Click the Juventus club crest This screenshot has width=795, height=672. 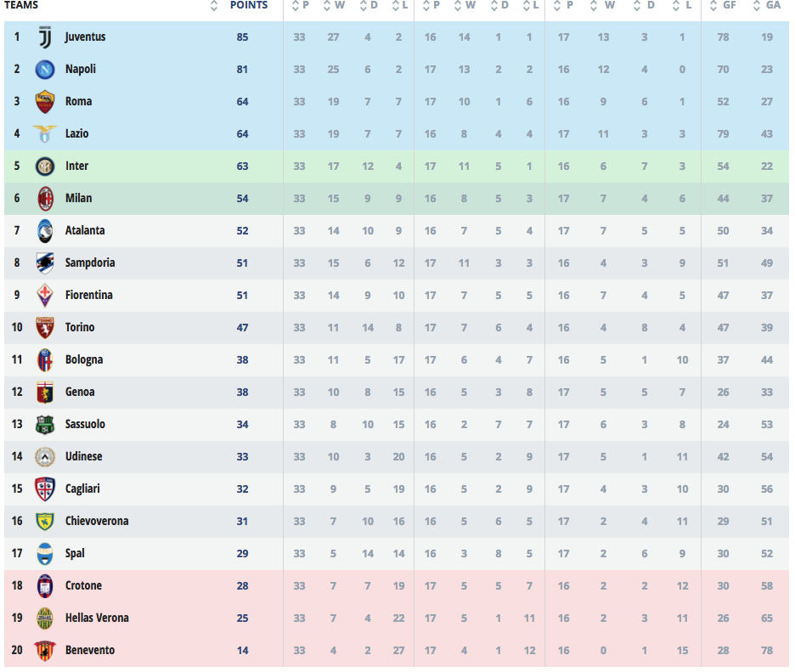45,37
